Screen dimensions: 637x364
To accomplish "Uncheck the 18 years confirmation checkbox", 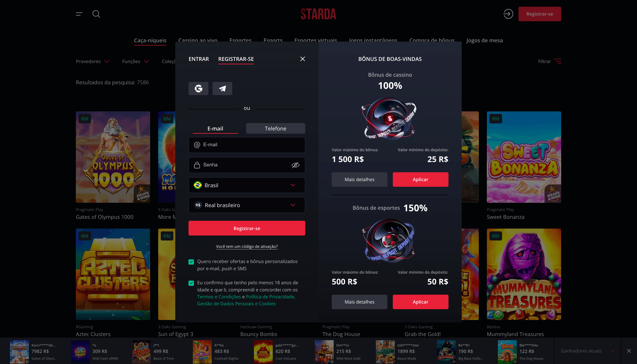I will tap(191, 283).
